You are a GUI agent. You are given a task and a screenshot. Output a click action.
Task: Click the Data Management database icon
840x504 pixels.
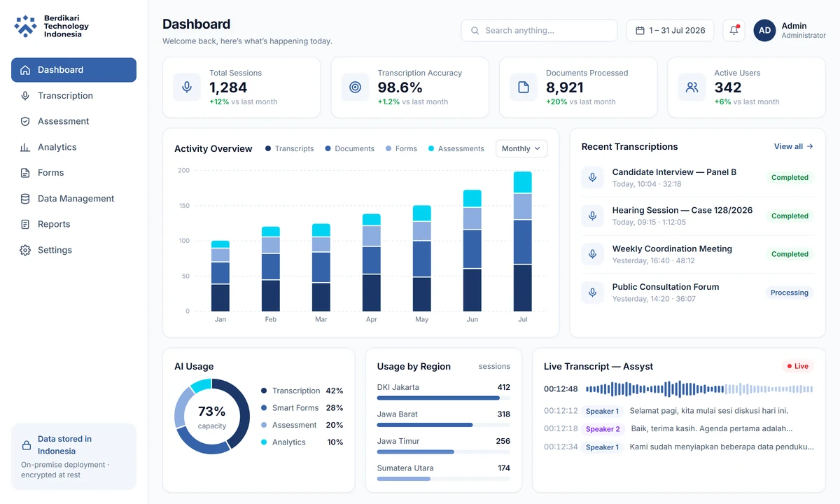point(25,199)
